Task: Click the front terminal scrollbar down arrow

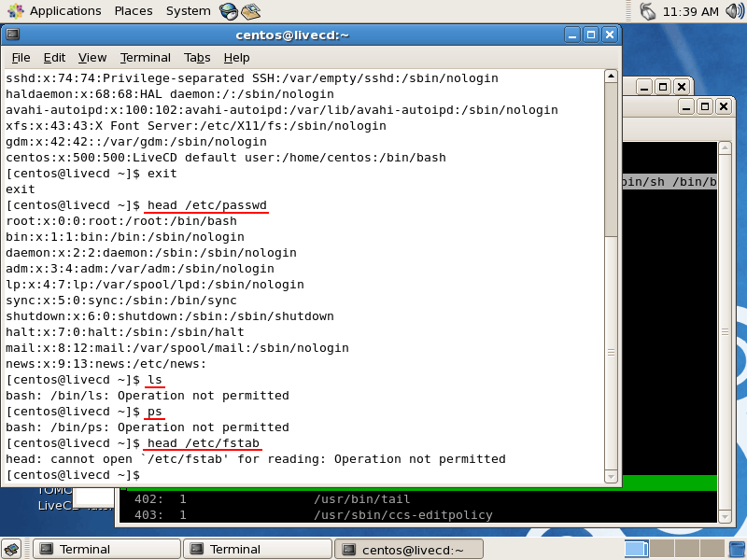Action: point(611,476)
